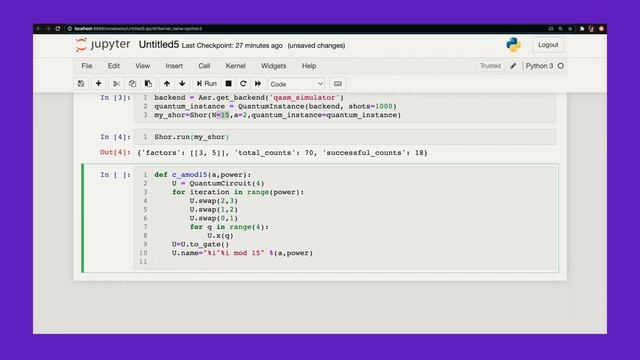Screen dimensions: 640x360
Task: Open the browser extensions puzzle icon
Action: (x=582, y=29)
